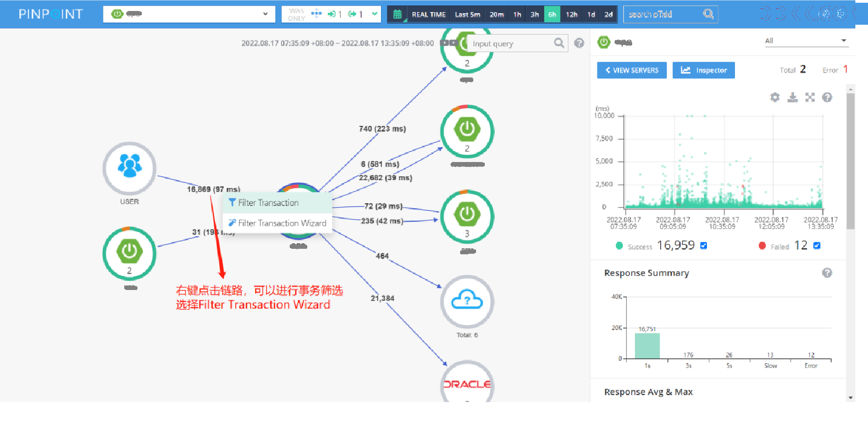868x435 pixels.
Task: Choose Filter Transaction from the context menu
Action: [277, 203]
